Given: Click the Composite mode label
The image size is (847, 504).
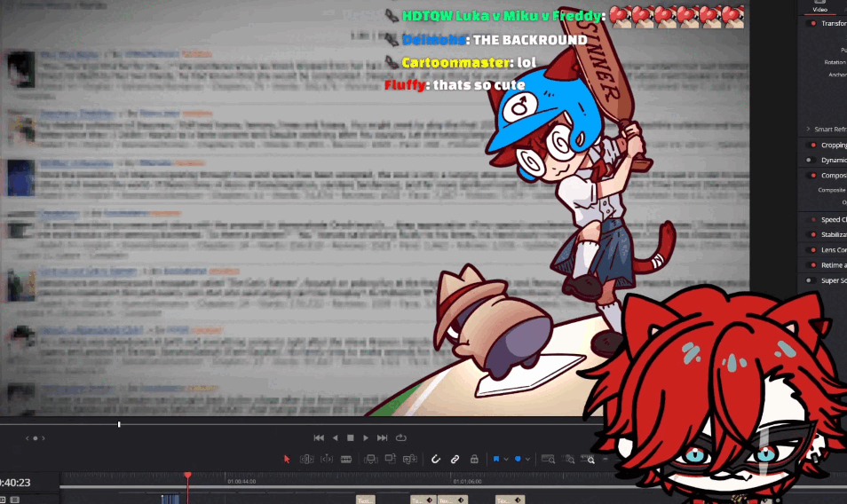Looking at the screenshot, I should [x=832, y=190].
